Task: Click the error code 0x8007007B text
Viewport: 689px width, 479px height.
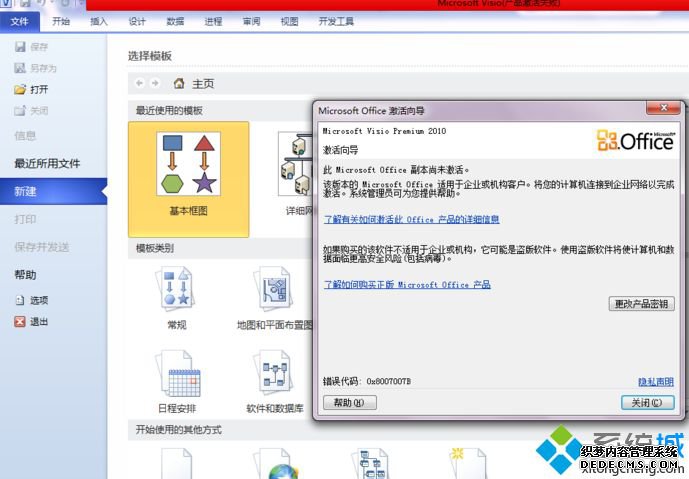Action: point(388,381)
